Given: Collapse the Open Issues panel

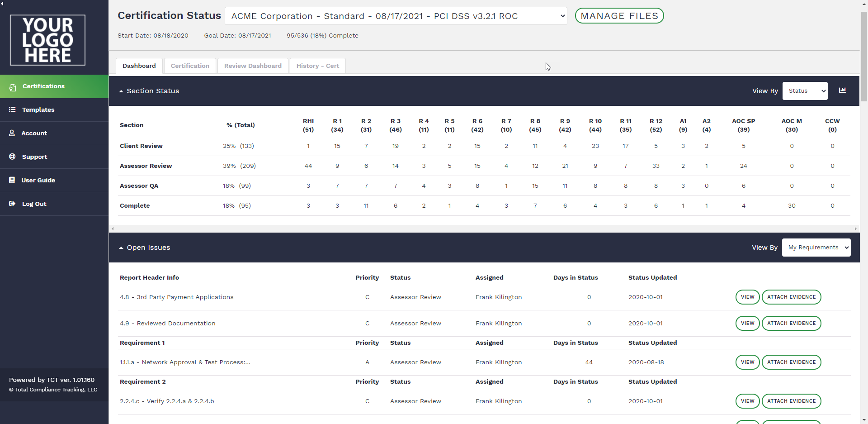Looking at the screenshot, I should coord(121,248).
